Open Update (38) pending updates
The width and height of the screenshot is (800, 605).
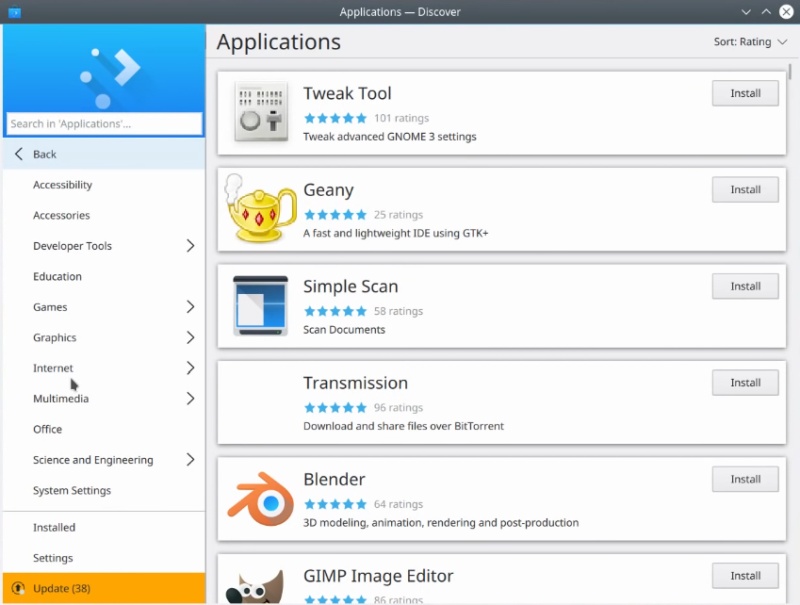(104, 588)
